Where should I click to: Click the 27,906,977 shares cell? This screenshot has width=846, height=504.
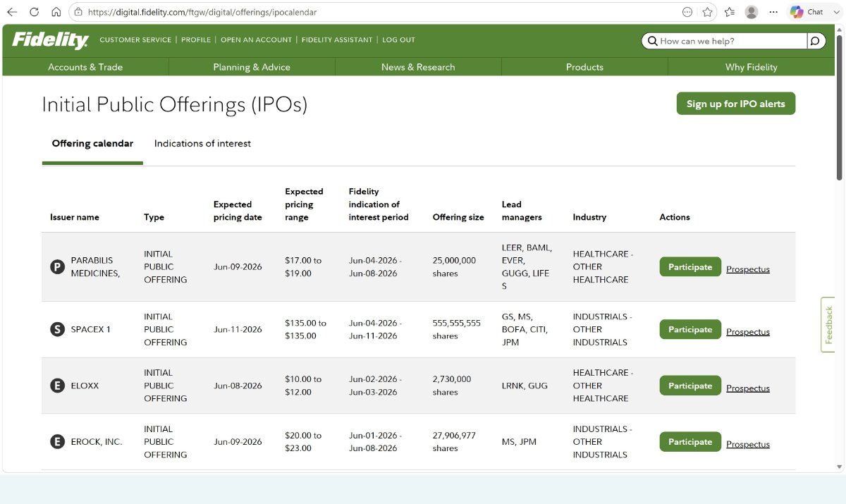click(x=454, y=442)
